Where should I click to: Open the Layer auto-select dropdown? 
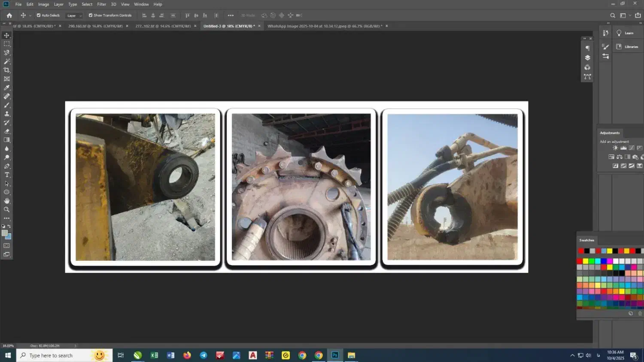point(74,15)
